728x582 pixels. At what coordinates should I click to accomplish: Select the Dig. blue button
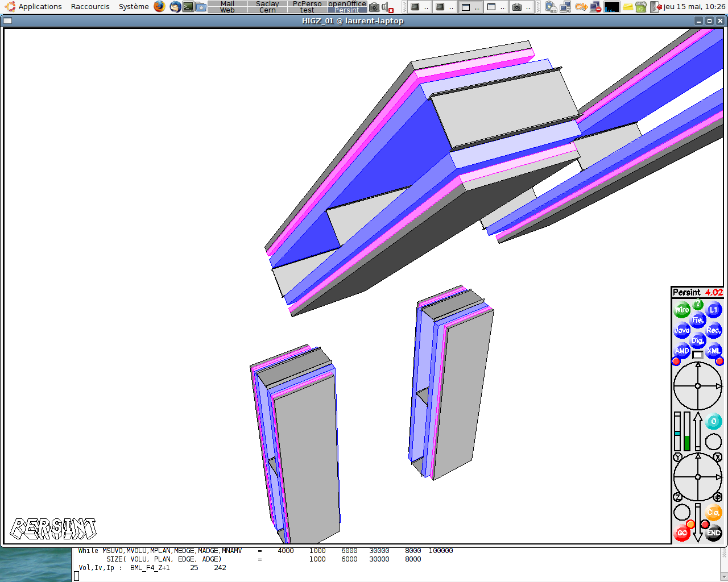[x=698, y=340]
